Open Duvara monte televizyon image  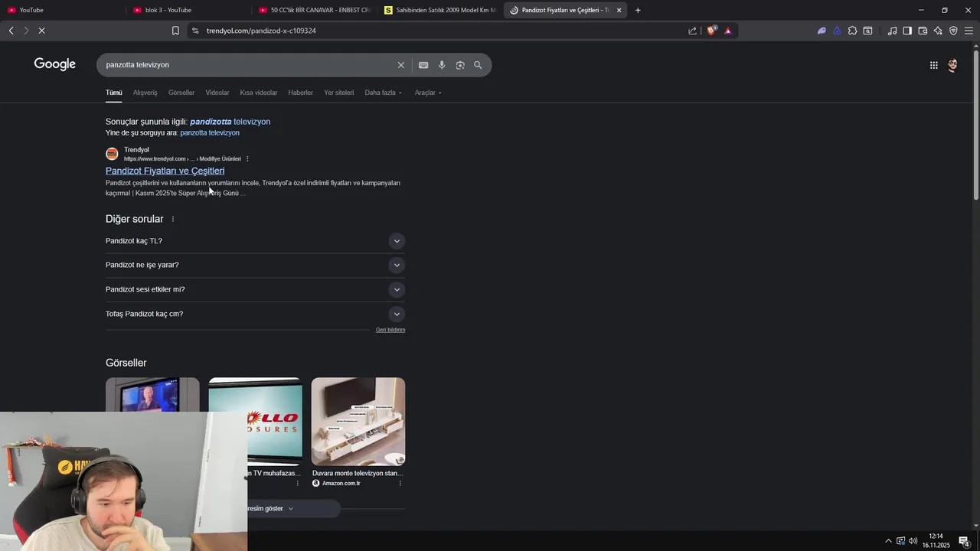point(358,421)
